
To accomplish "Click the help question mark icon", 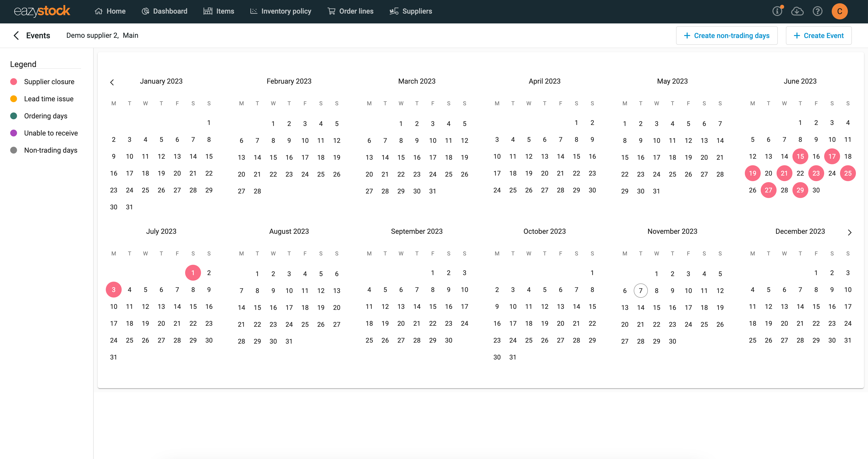I will click(x=817, y=11).
